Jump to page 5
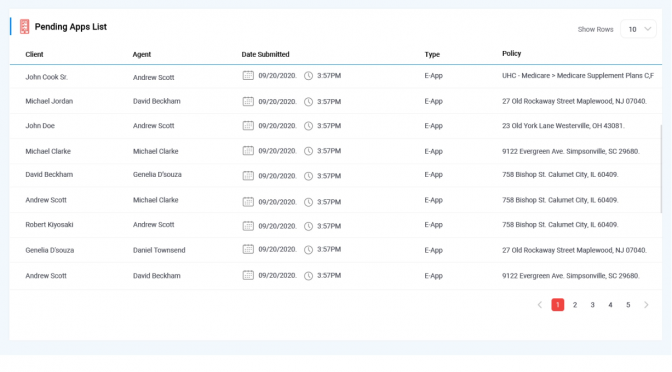 (x=628, y=305)
